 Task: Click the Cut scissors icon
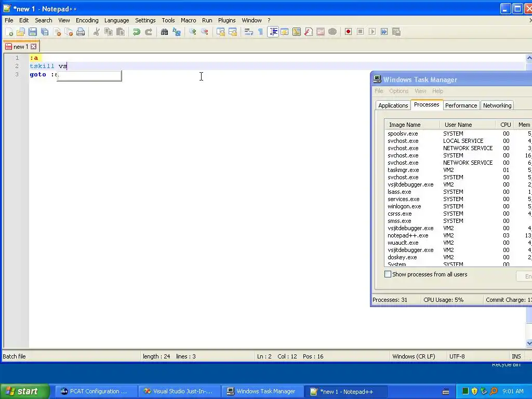click(97, 32)
